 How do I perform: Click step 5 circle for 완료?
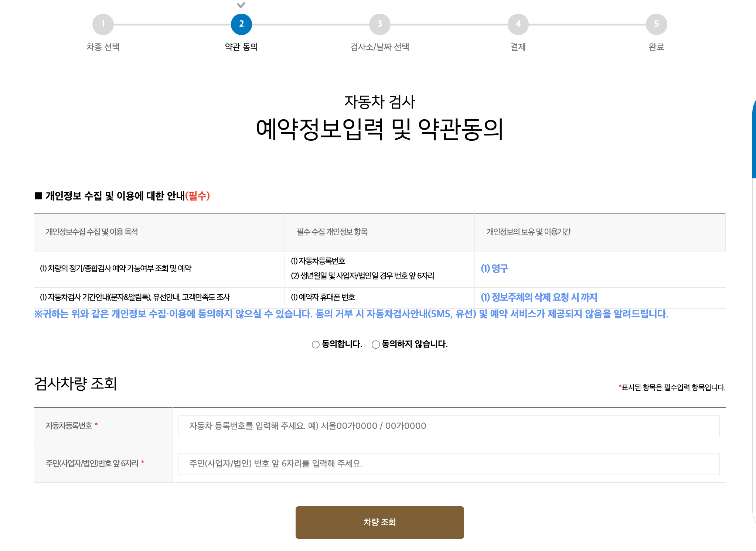point(656,24)
